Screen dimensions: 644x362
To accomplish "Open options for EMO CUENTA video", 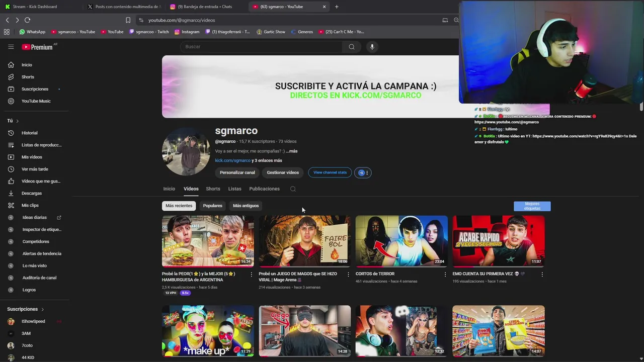I will [542, 274].
